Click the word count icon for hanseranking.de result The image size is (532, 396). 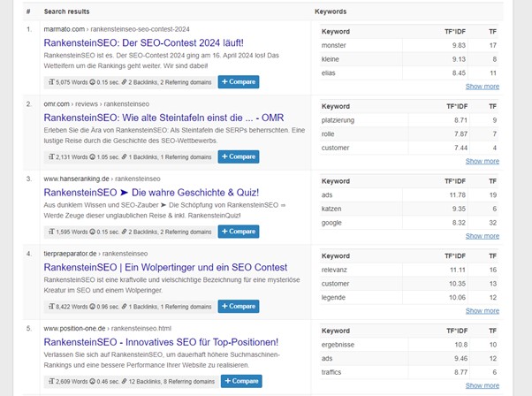(51, 232)
